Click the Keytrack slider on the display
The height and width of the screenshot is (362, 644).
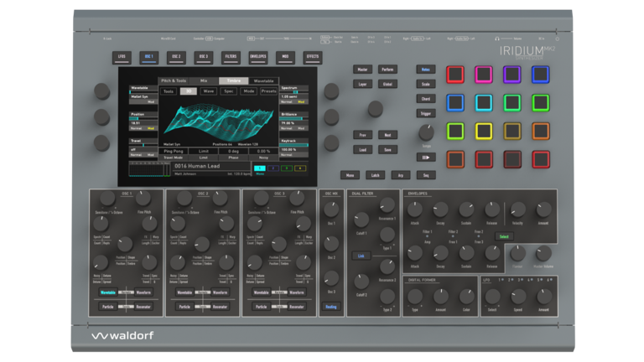[x=294, y=145]
